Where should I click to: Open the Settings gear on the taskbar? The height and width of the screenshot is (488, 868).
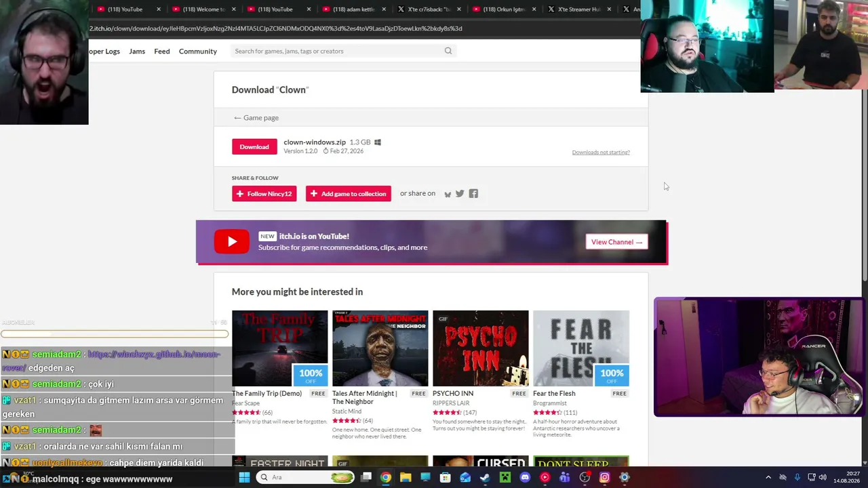pos(625,477)
